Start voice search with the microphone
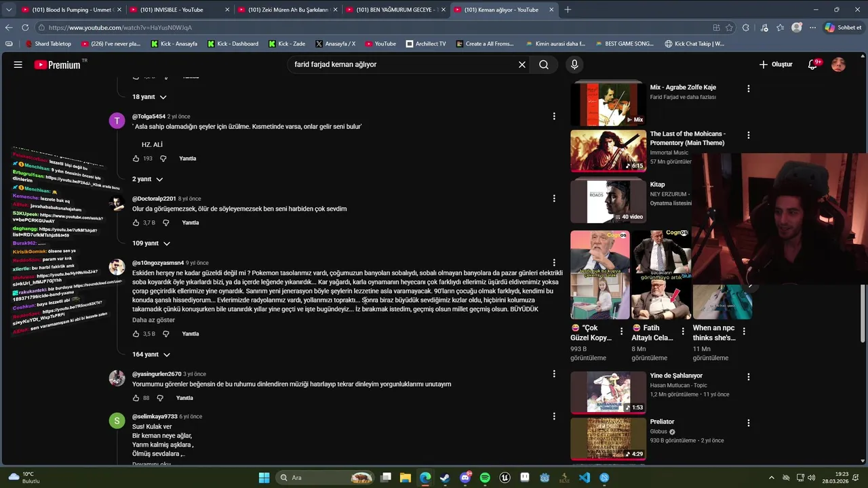 tap(574, 64)
